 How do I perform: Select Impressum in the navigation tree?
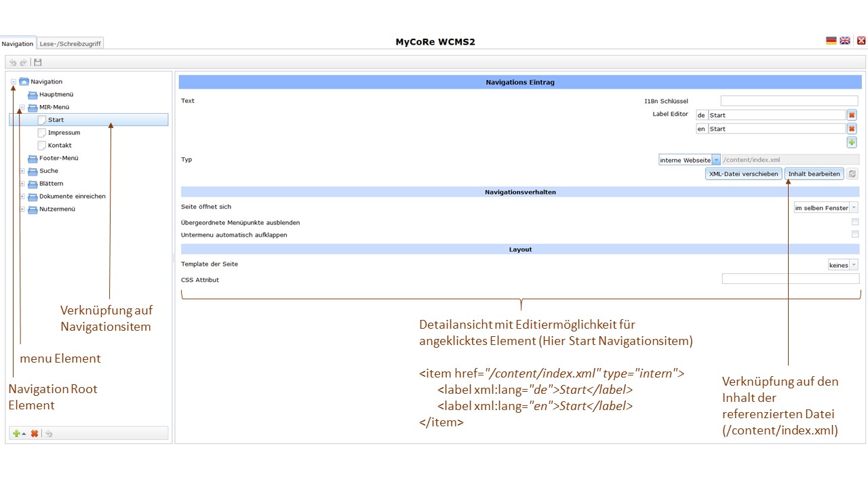pos(64,133)
